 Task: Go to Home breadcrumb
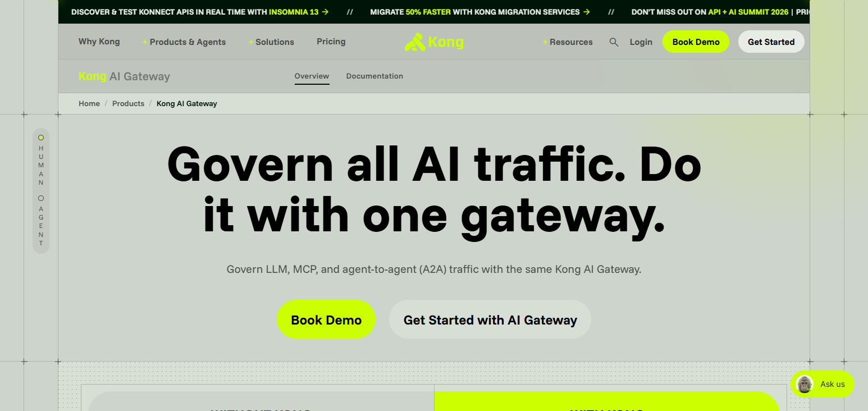click(89, 104)
